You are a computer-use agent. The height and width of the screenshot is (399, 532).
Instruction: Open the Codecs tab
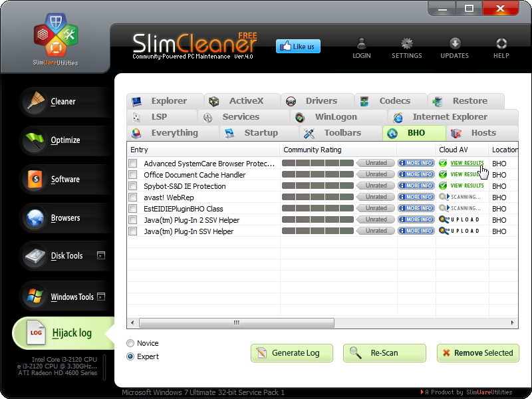coord(391,101)
